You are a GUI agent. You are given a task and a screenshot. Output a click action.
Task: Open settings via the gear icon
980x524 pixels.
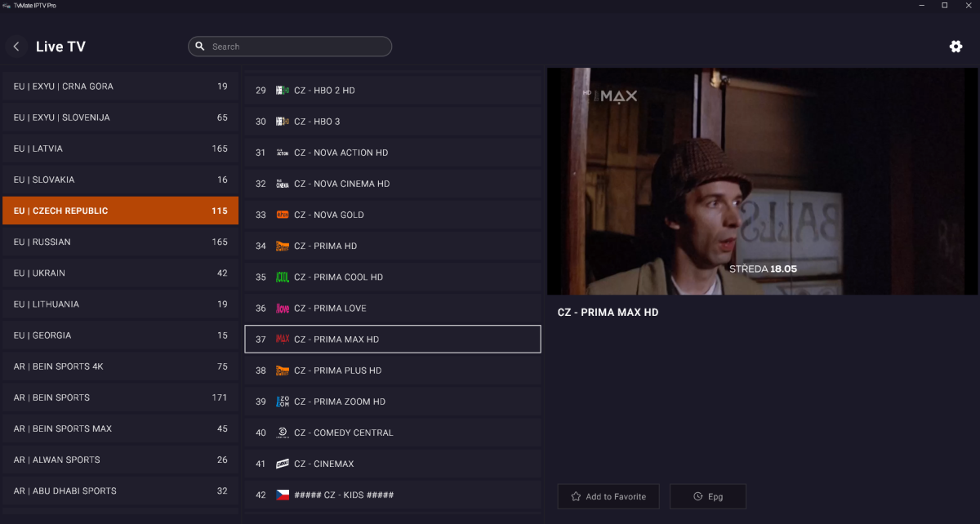pos(955,47)
